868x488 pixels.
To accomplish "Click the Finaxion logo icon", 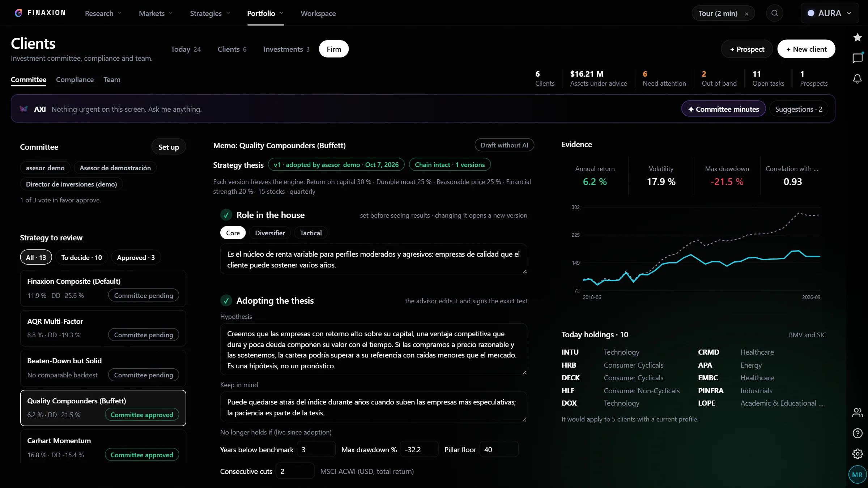I will pos(18,13).
